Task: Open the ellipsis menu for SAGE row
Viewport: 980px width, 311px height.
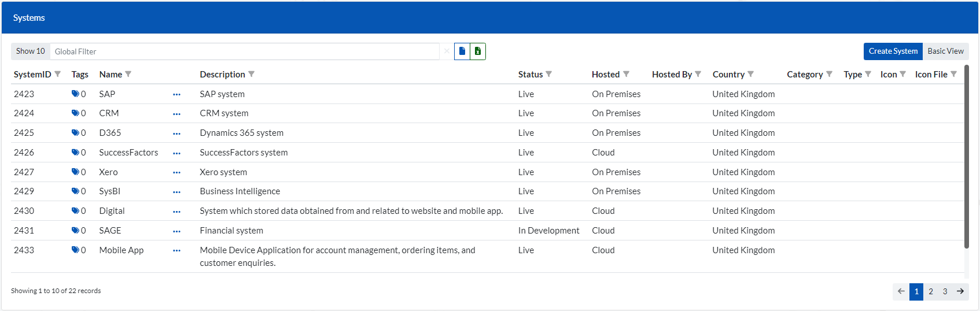Action: click(176, 231)
